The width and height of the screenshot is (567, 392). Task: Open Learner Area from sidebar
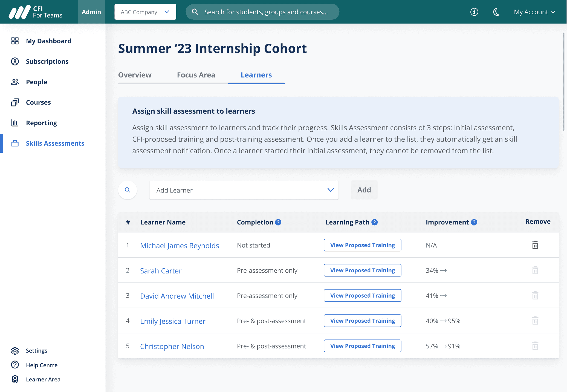pos(43,379)
